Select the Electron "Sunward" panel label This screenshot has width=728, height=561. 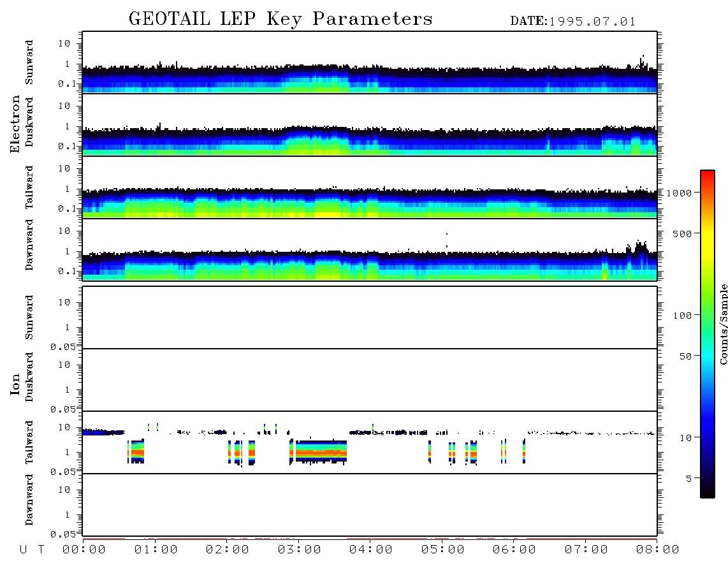tap(29, 62)
